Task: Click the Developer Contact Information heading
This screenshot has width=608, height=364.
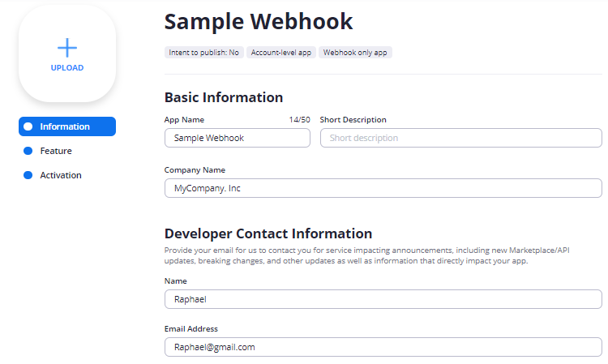Action: pyautogui.click(x=268, y=233)
